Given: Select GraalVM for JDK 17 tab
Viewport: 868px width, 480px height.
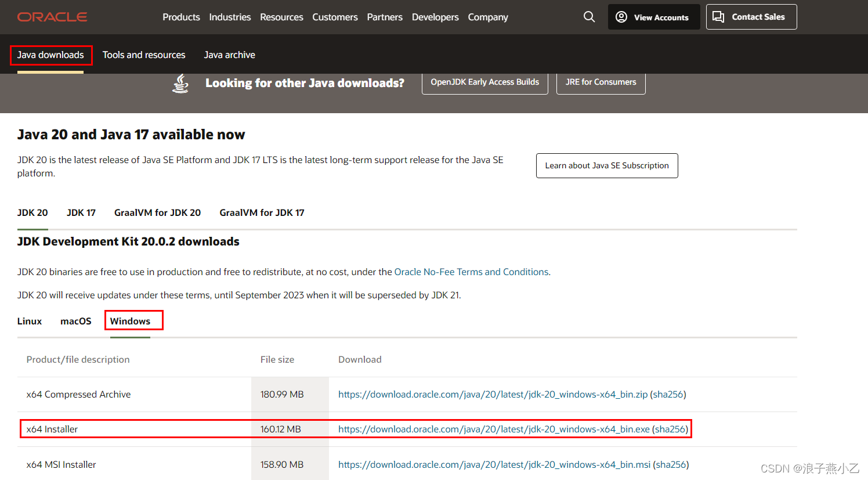Looking at the screenshot, I should pos(262,212).
